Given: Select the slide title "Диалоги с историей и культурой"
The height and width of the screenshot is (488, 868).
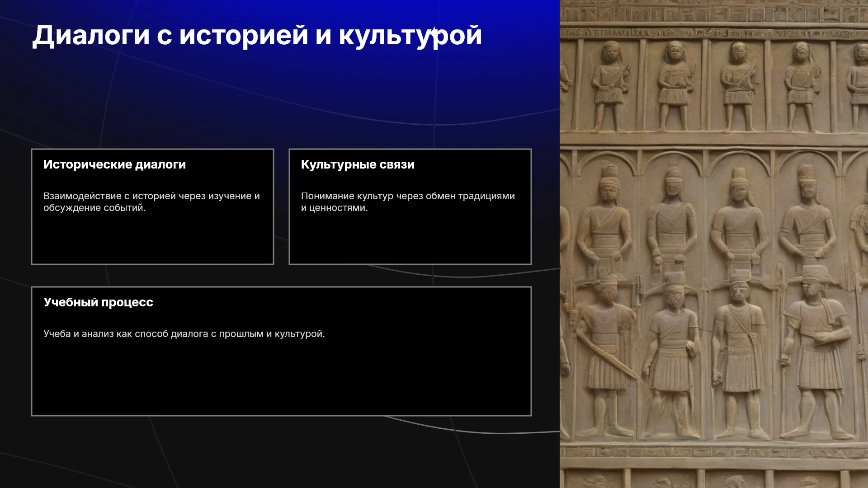Looking at the screenshot, I should (257, 35).
